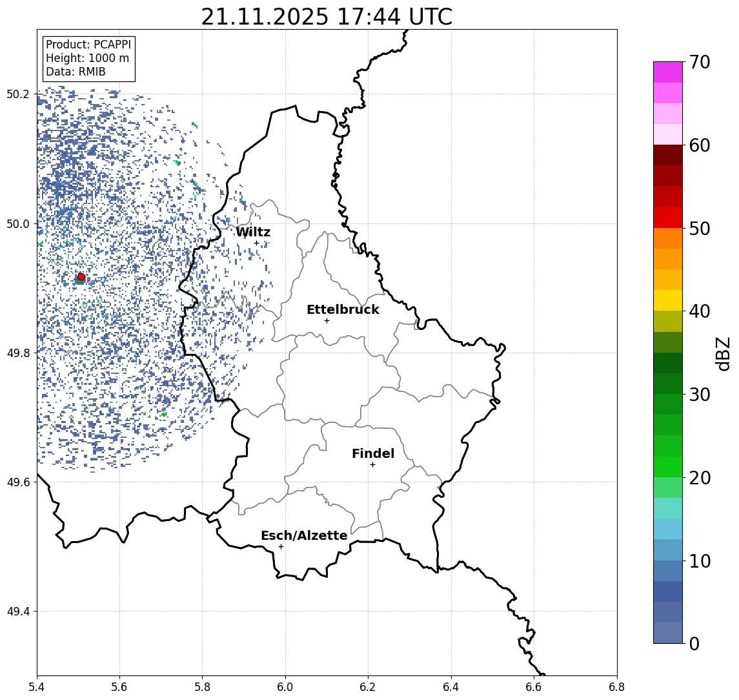Click the dBZ colorbar label
Image resolution: width=739 pixels, height=700 pixels.
[x=722, y=354]
